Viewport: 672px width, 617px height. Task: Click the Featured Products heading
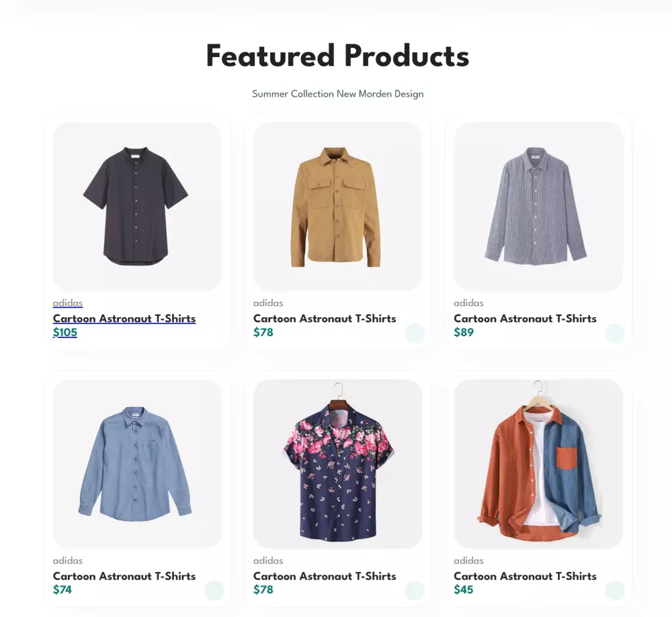pos(337,56)
